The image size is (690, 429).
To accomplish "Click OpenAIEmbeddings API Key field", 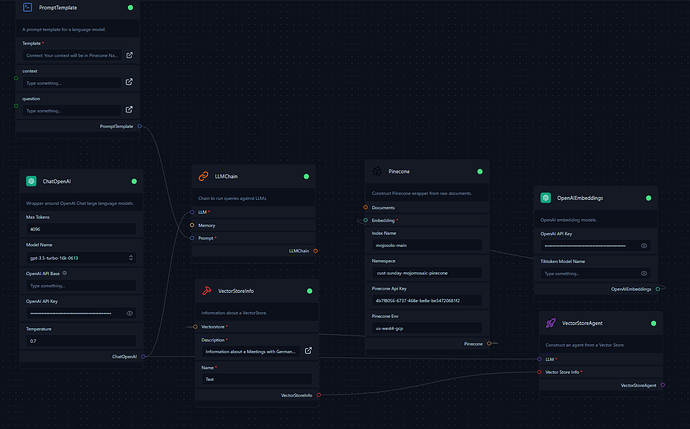I will (x=595, y=246).
